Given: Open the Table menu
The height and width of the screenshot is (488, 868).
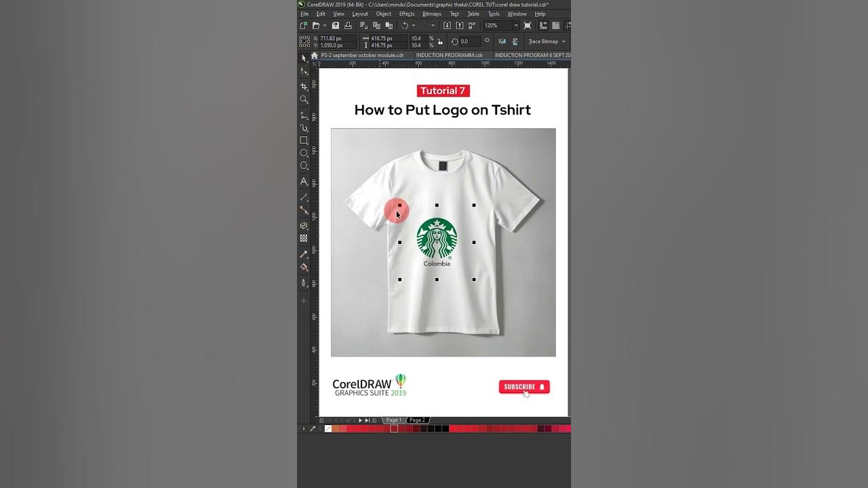Looking at the screenshot, I should click(x=473, y=14).
